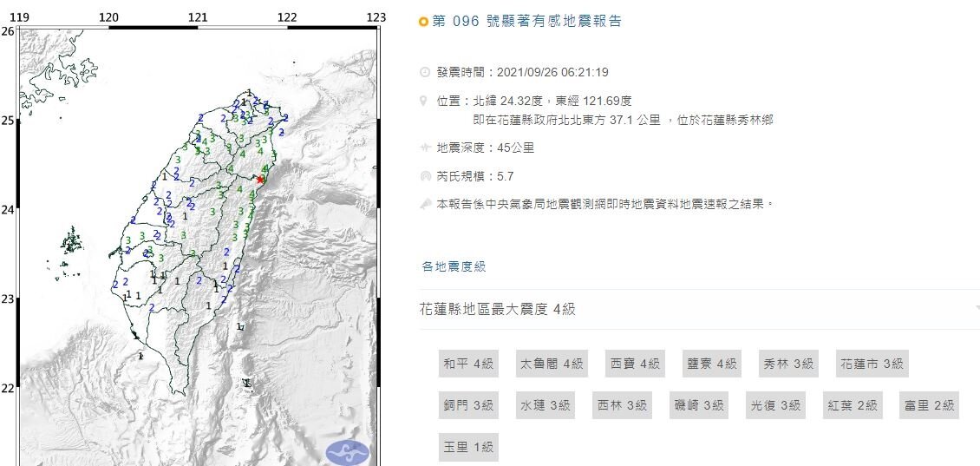Select the 秀林 3級 station tag
Screen dimensions: 980x466
788,364
